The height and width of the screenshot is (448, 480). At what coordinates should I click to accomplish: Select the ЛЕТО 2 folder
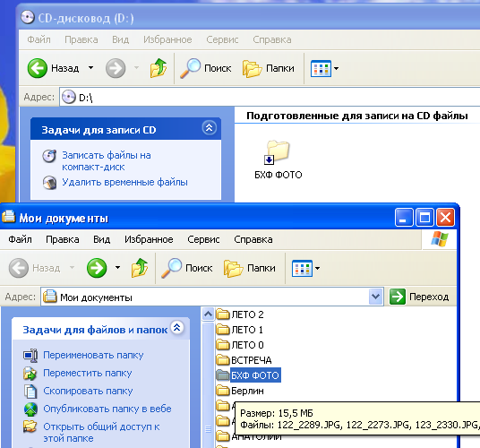(240, 314)
